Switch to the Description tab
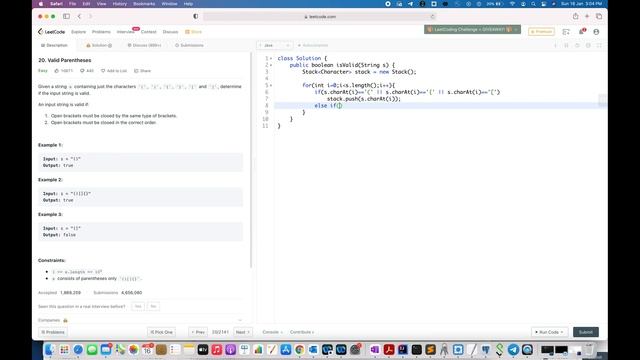The width and height of the screenshot is (640, 360). click(54, 45)
